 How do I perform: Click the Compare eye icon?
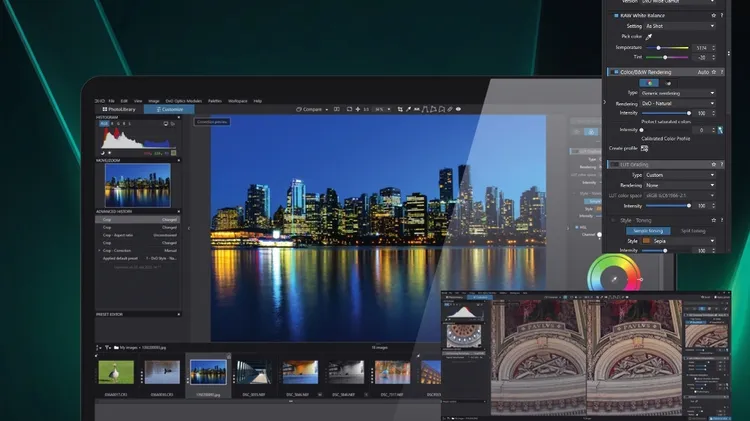(300, 109)
